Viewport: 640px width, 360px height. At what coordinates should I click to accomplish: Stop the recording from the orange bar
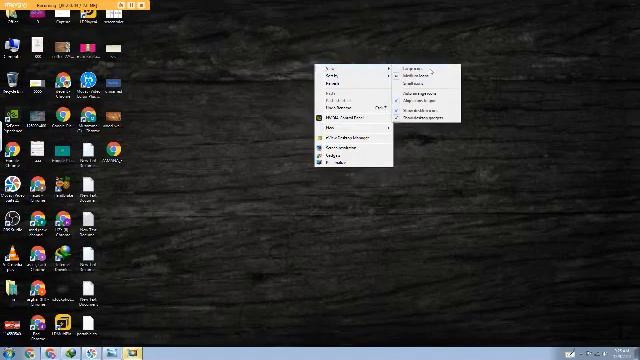(141, 5)
